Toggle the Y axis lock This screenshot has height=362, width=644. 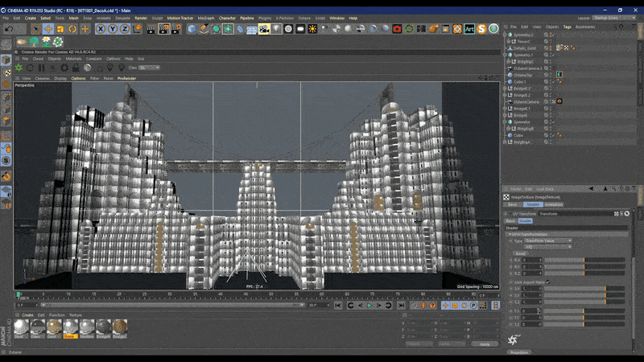[x=113, y=29]
